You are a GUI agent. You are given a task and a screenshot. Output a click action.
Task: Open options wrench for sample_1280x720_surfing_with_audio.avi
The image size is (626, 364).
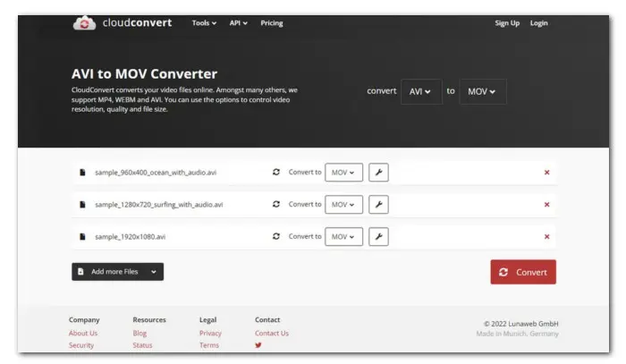point(378,204)
